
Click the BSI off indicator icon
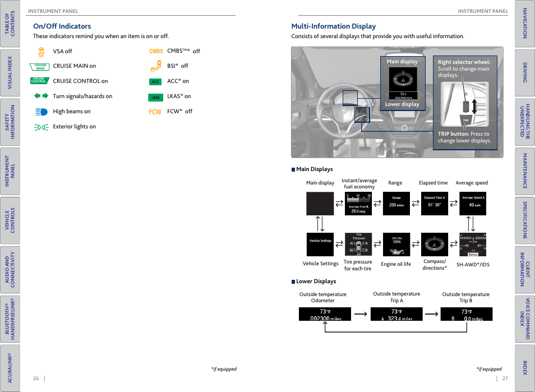[x=156, y=66]
